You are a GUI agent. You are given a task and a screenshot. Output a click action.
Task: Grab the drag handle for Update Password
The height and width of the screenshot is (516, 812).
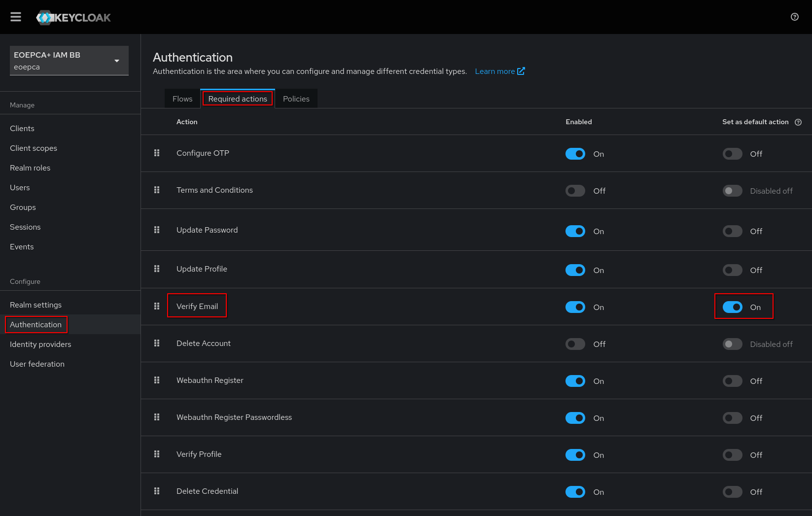point(157,230)
